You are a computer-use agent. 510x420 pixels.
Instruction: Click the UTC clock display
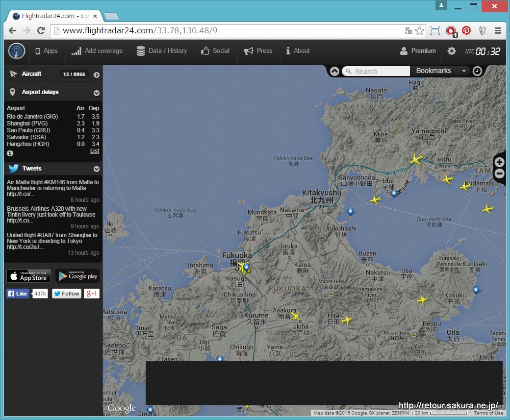pos(483,51)
